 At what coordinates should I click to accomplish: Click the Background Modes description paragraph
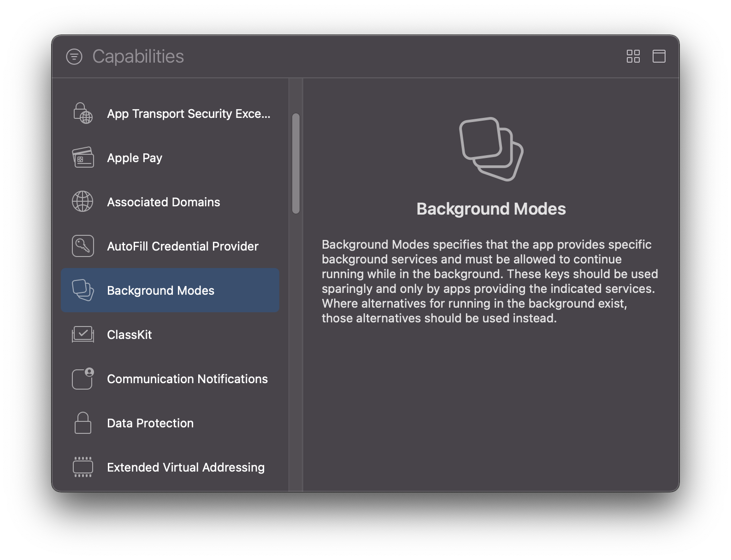pyautogui.click(x=490, y=281)
